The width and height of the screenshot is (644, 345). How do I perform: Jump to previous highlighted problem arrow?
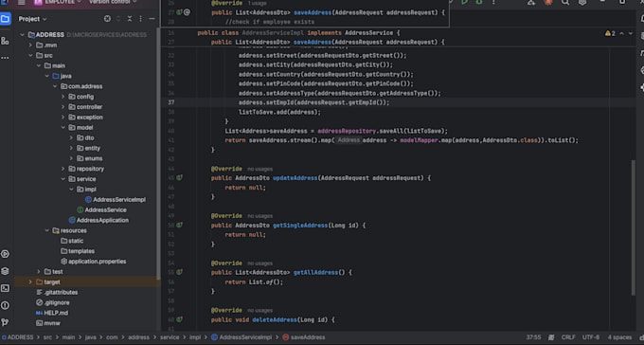(621, 33)
